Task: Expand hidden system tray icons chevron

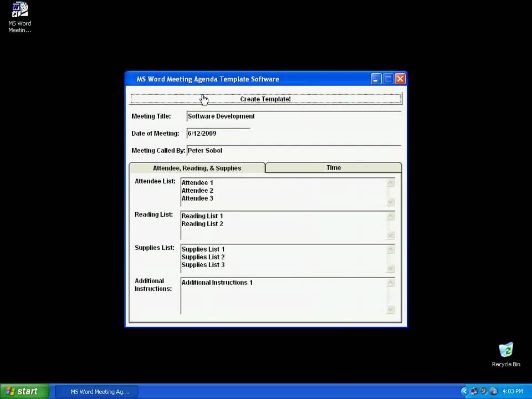Action: point(464,392)
